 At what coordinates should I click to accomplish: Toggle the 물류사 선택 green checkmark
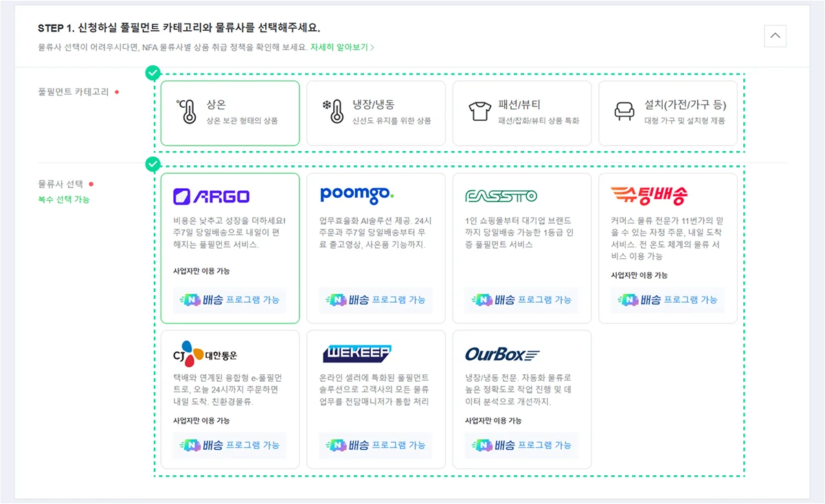(x=153, y=164)
